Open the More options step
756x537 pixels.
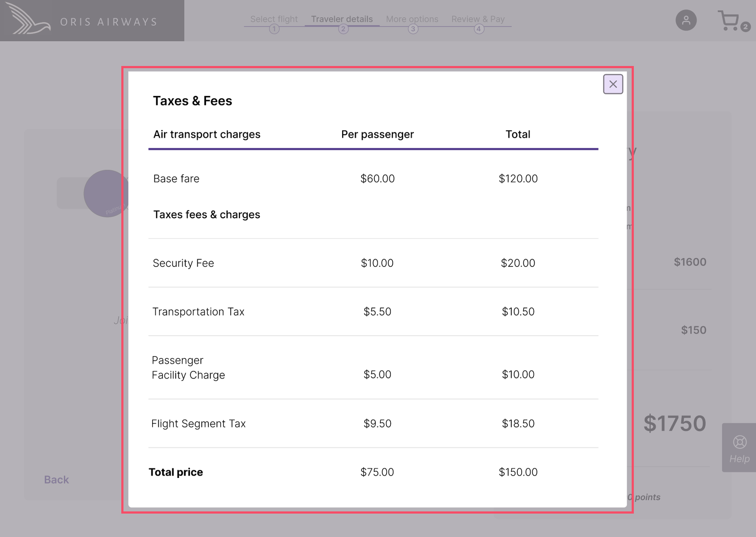pyautogui.click(x=412, y=19)
